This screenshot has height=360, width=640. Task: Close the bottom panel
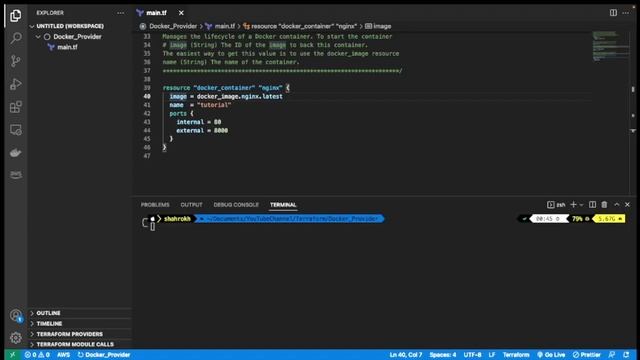point(627,204)
